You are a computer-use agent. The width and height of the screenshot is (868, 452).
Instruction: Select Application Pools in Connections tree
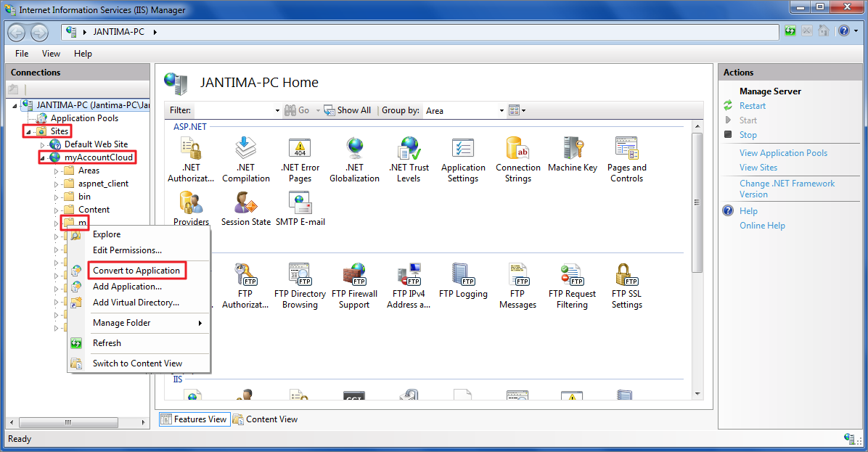pyautogui.click(x=84, y=118)
